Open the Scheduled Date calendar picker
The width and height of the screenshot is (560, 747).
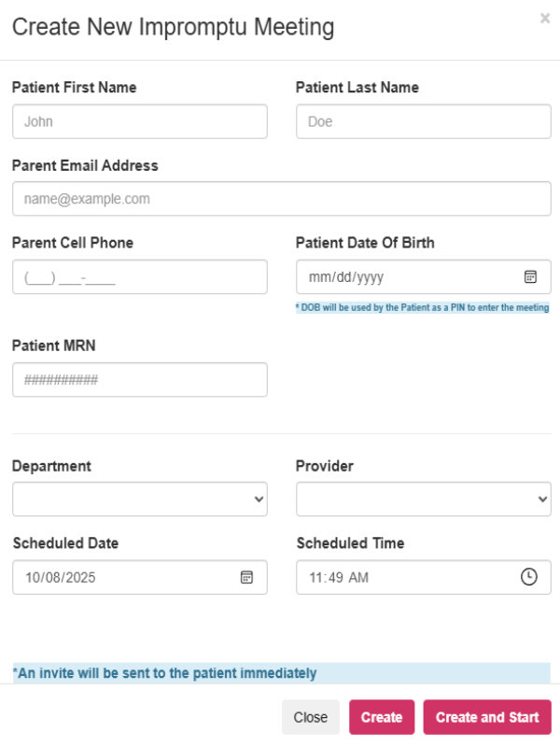[x=246, y=577]
